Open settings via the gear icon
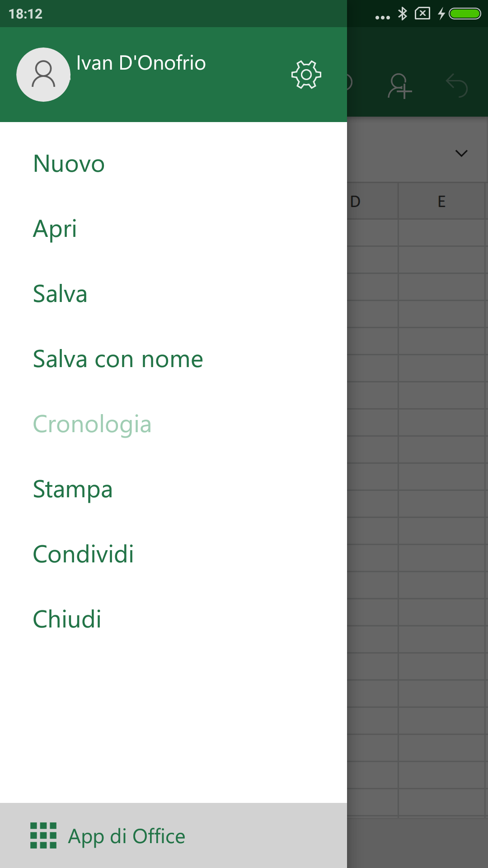 click(306, 75)
